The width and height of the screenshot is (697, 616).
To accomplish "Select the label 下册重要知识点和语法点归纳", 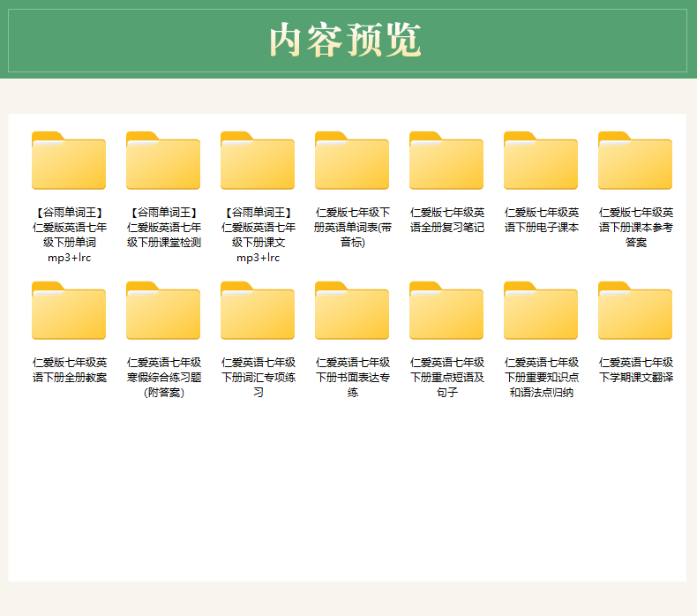I will [x=542, y=377].
